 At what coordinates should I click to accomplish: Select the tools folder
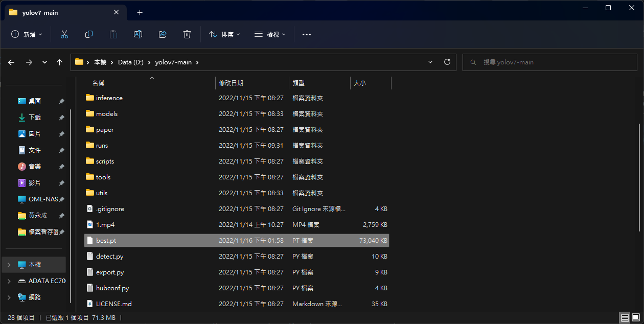(x=237, y=177)
